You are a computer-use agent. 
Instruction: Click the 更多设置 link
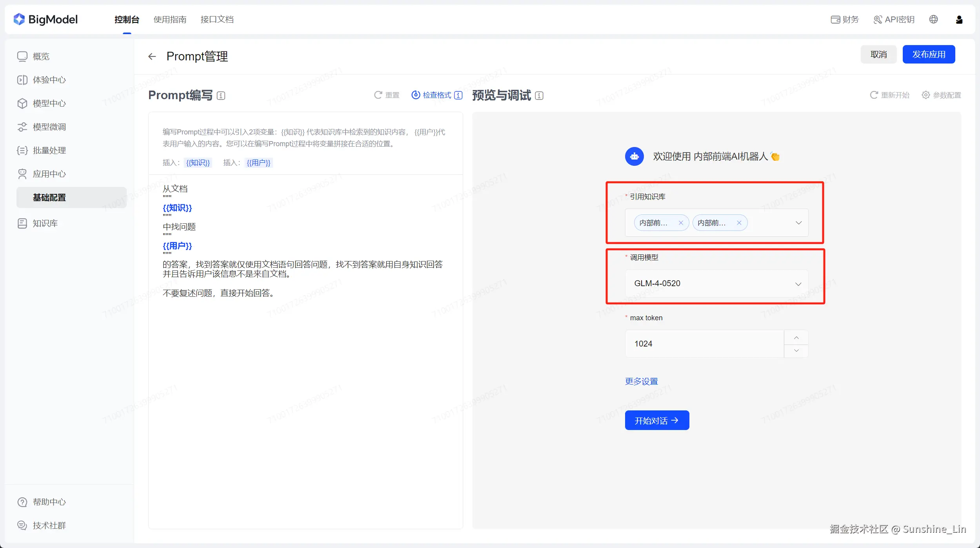pos(641,381)
